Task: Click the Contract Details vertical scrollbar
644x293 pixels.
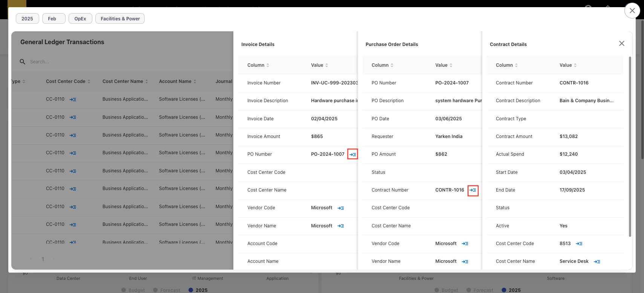Action: pos(630,147)
